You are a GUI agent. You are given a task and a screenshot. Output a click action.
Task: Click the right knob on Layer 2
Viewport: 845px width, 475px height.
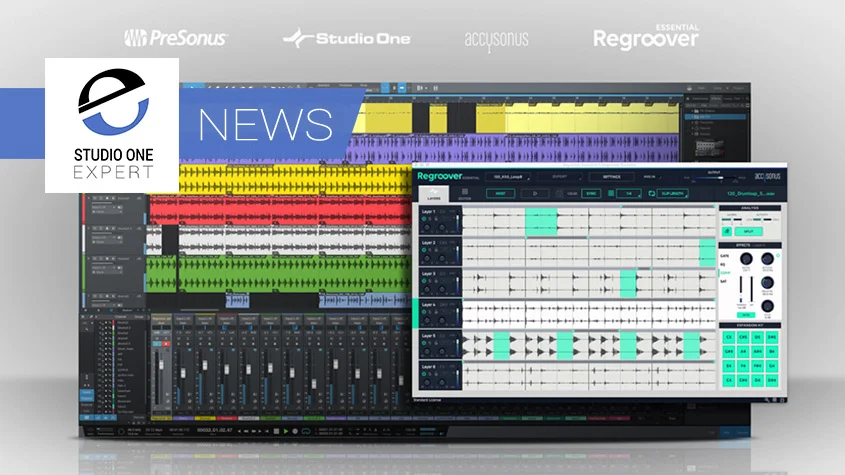click(x=442, y=259)
